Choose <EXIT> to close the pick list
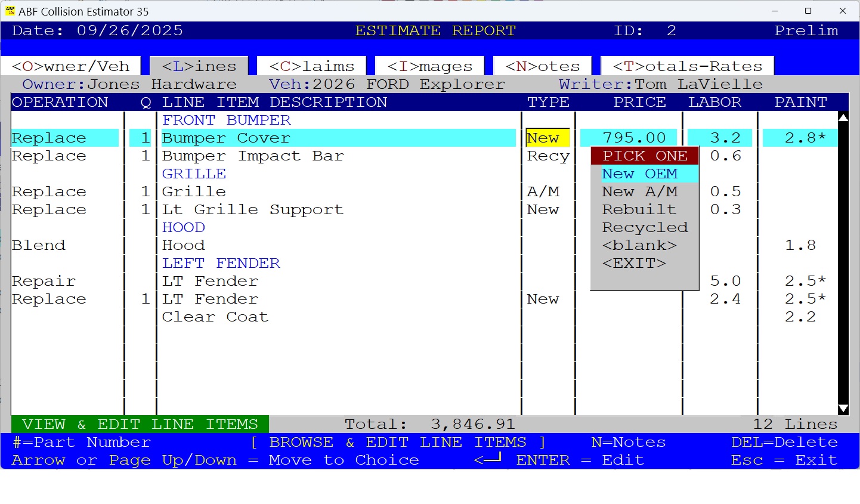This screenshot has width=860, height=504. [635, 263]
